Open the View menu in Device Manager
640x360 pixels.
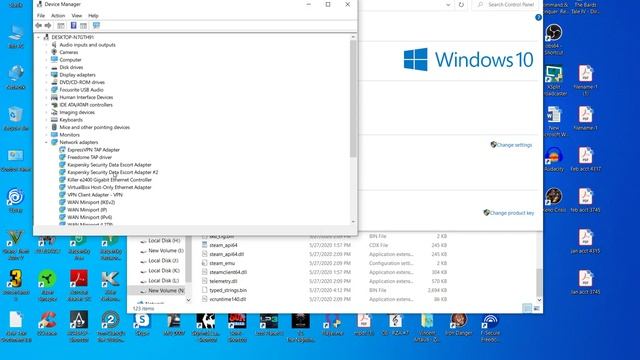click(77, 16)
